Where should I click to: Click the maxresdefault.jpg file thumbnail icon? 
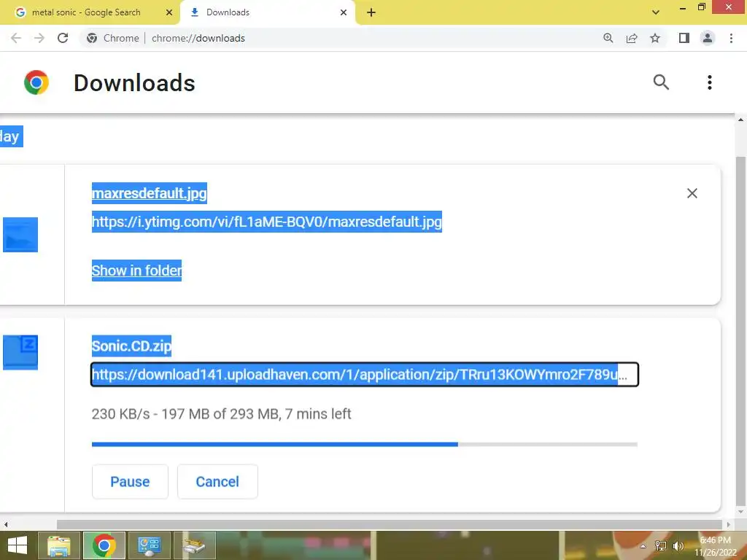20,235
